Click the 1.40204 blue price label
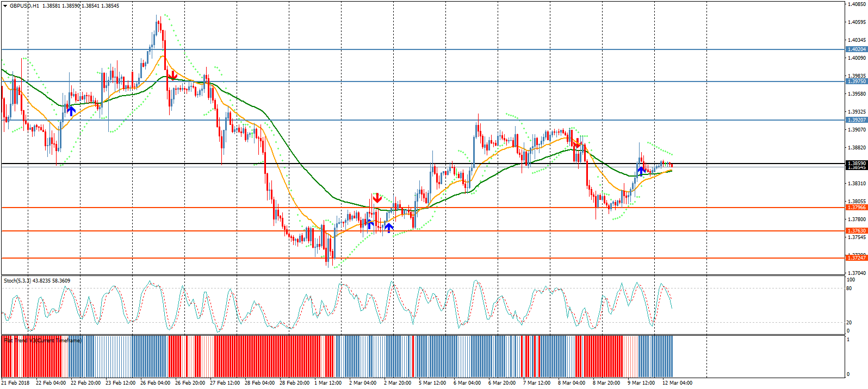Image resolution: width=868 pixels, height=389 pixels. (857, 49)
